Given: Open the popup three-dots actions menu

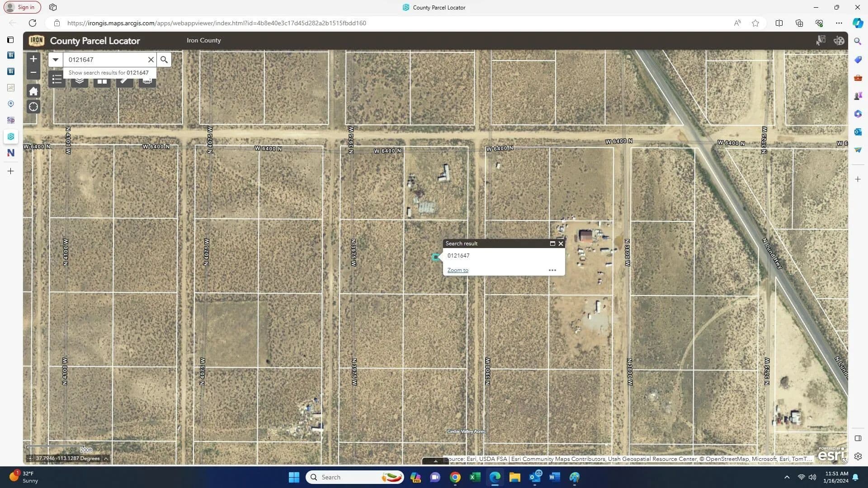Looking at the screenshot, I should (552, 270).
